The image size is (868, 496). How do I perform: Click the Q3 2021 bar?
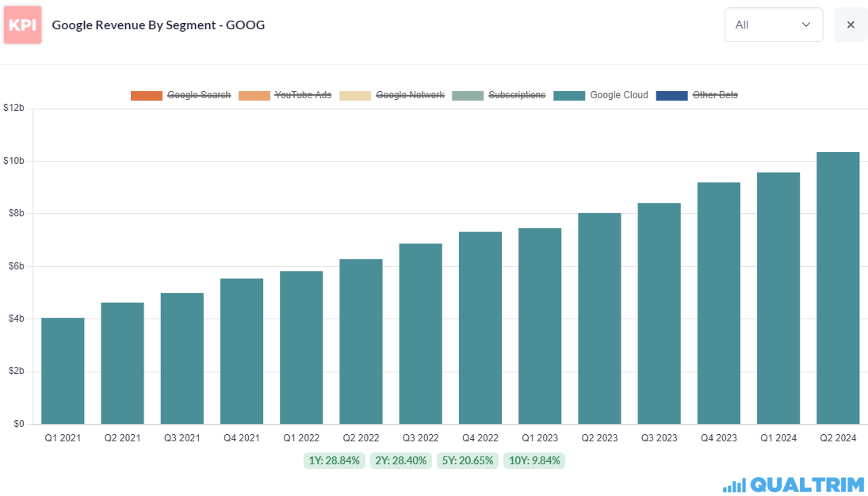click(182, 359)
